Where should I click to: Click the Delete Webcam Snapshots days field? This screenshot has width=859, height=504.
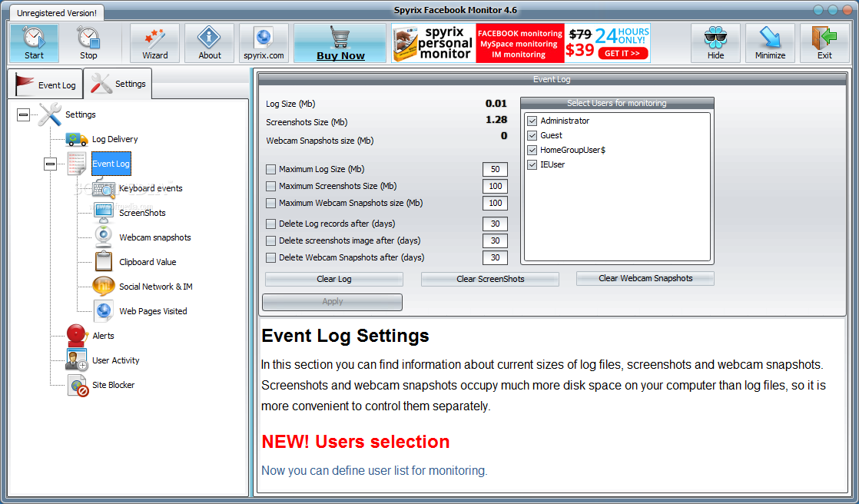click(496, 257)
